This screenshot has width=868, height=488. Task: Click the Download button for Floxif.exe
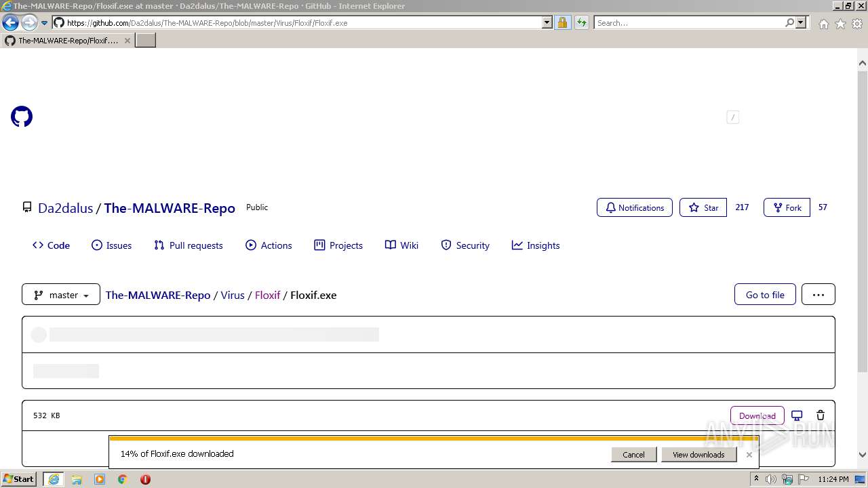click(757, 415)
